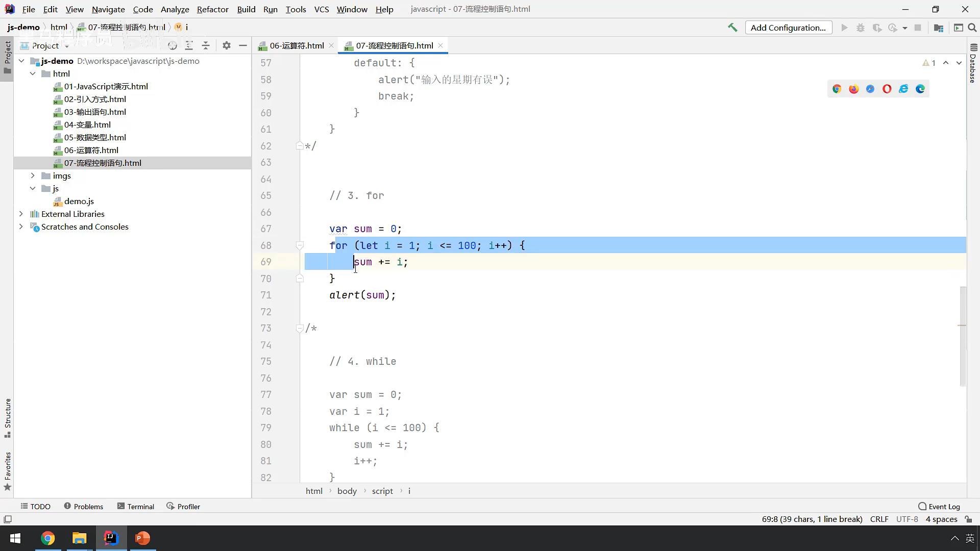Open the Refactor menu

click(x=212, y=9)
